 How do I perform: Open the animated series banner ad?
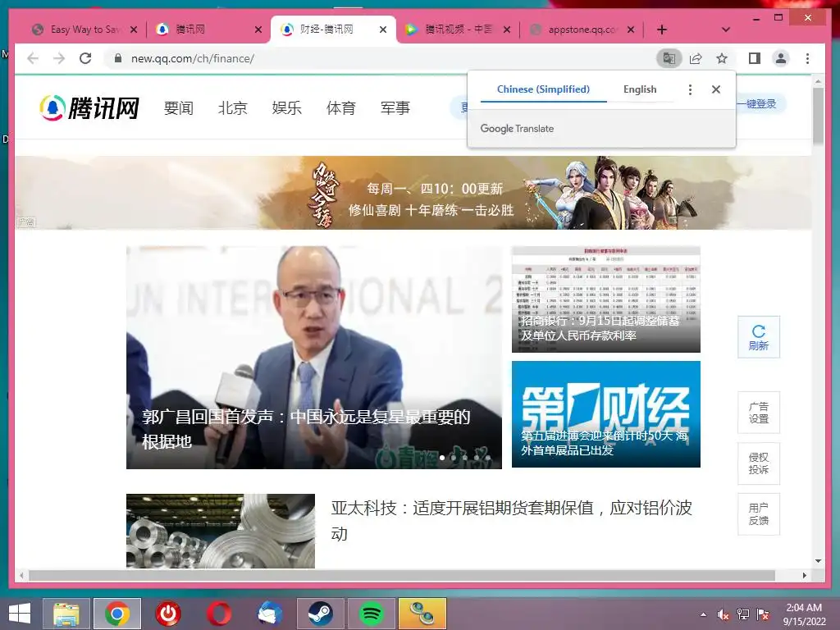tap(413, 192)
